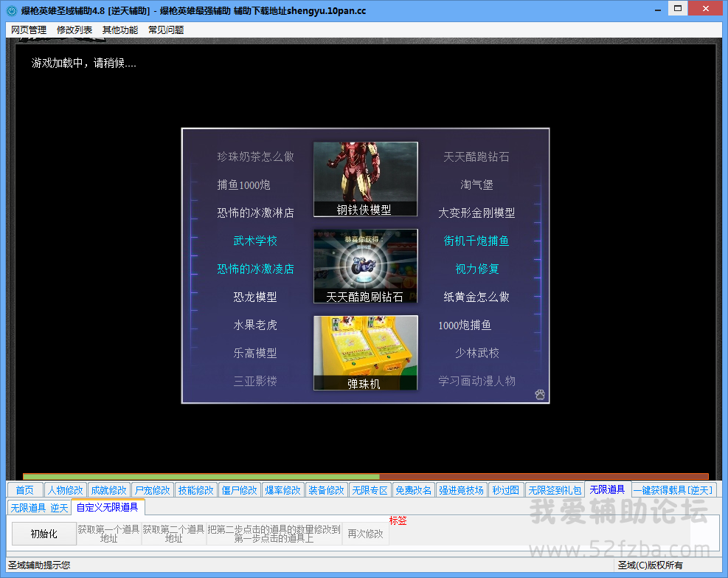Click the green loading progress bar

pos(201,477)
